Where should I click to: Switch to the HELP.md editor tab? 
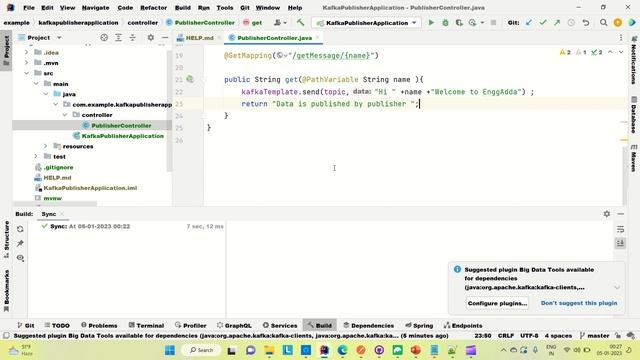point(200,38)
